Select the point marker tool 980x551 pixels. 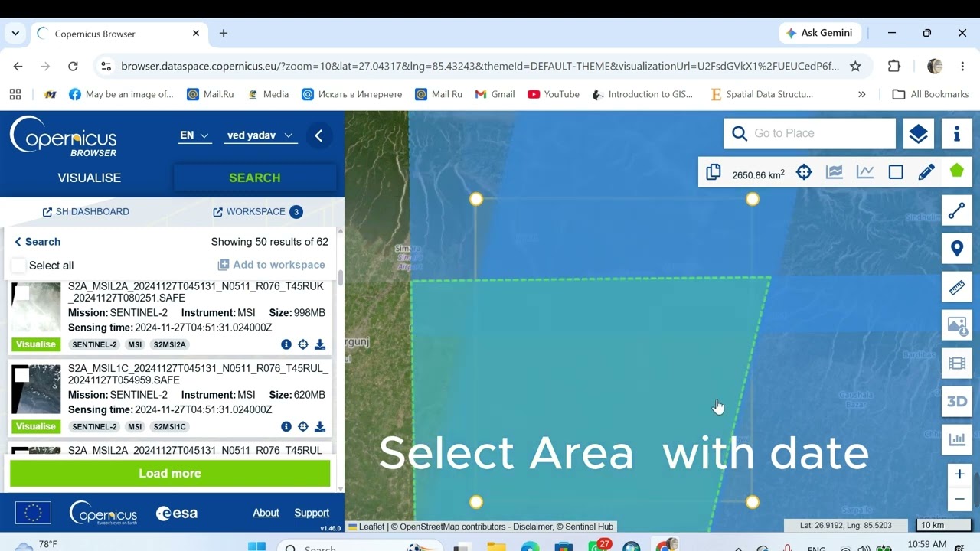click(x=957, y=249)
